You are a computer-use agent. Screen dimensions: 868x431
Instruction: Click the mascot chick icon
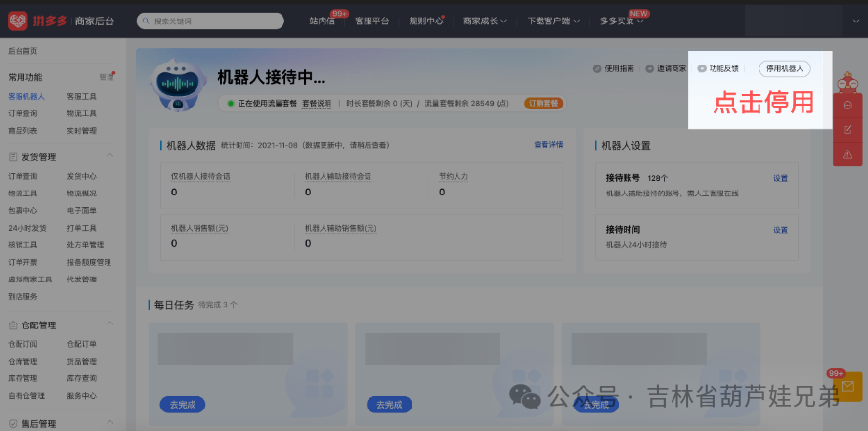pos(846,82)
